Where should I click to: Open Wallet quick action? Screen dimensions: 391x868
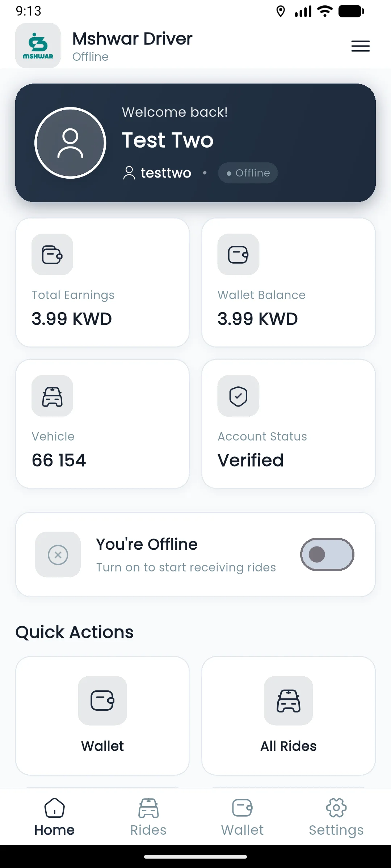coord(102,715)
